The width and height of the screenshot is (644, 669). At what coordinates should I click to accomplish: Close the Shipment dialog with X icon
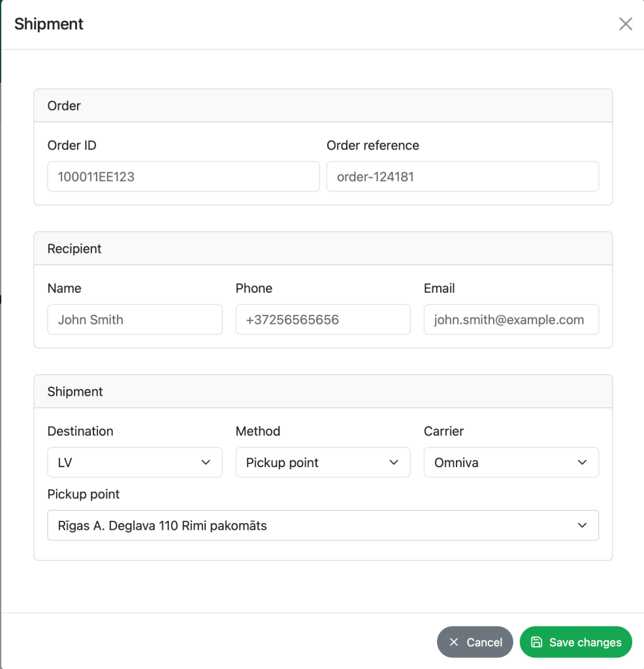coord(625,24)
